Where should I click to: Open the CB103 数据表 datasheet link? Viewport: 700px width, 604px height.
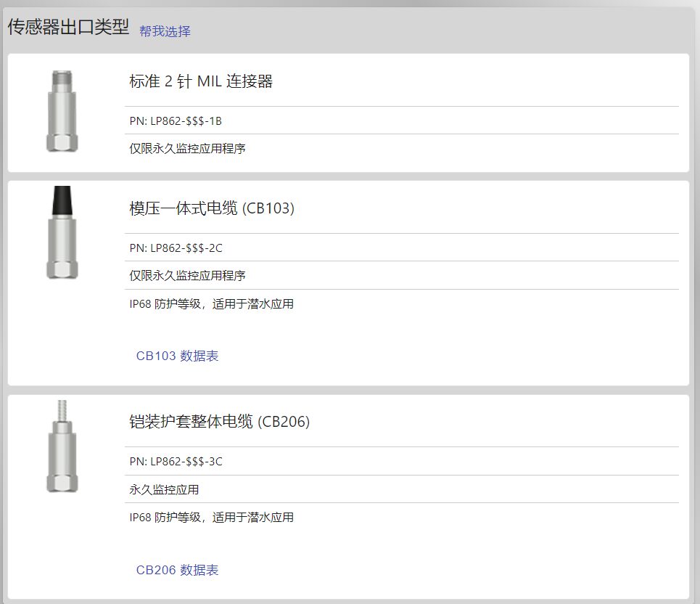[177, 356]
